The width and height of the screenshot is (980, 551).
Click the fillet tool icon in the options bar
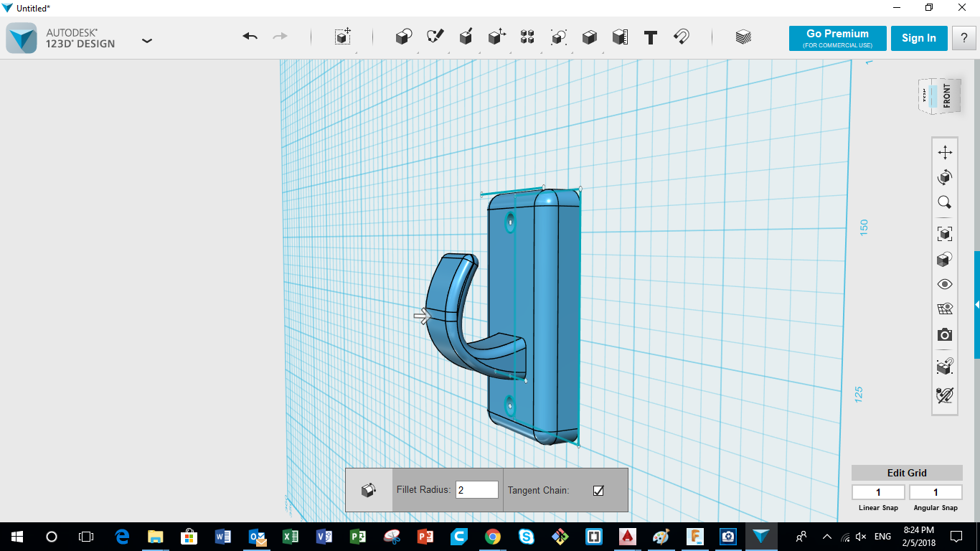point(369,490)
